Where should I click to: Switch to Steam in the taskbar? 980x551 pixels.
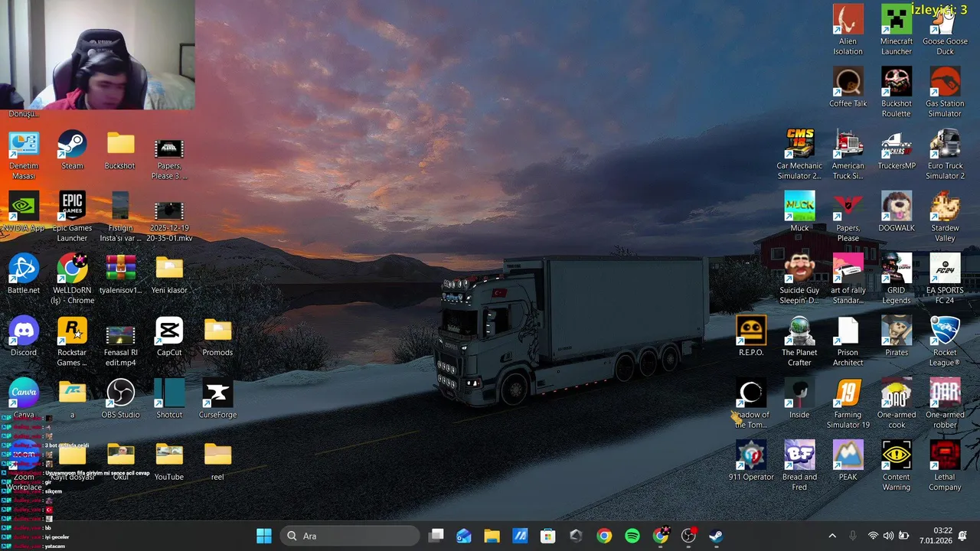(x=717, y=536)
